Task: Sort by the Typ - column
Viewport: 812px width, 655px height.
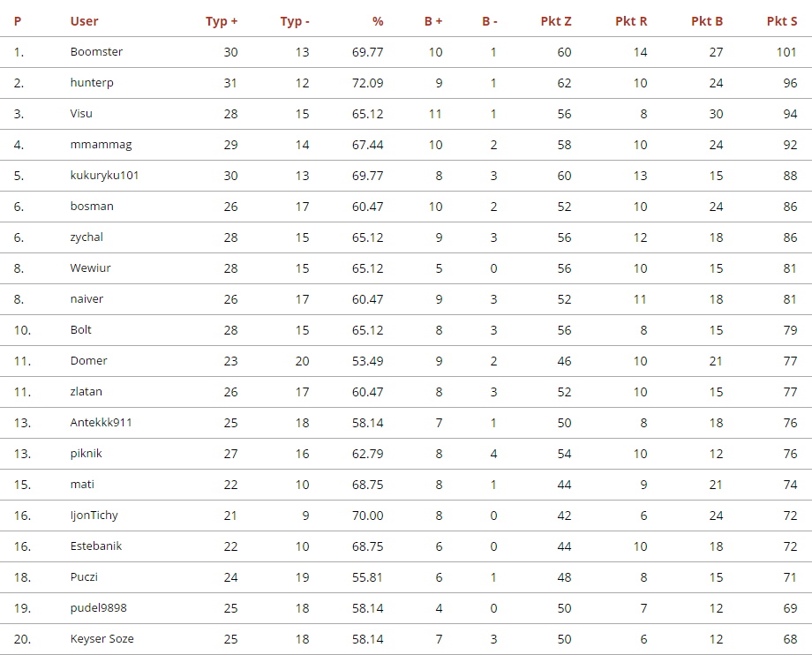Action: click(295, 21)
